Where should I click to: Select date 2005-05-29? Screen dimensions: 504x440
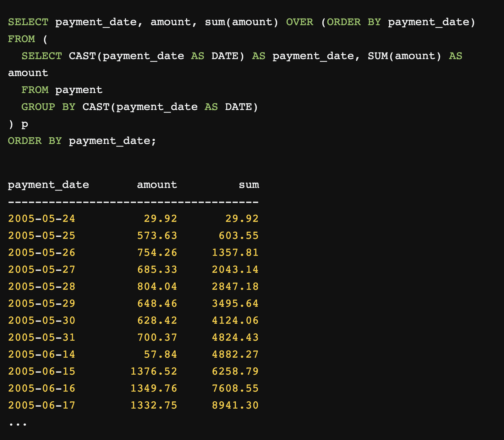pos(42,303)
